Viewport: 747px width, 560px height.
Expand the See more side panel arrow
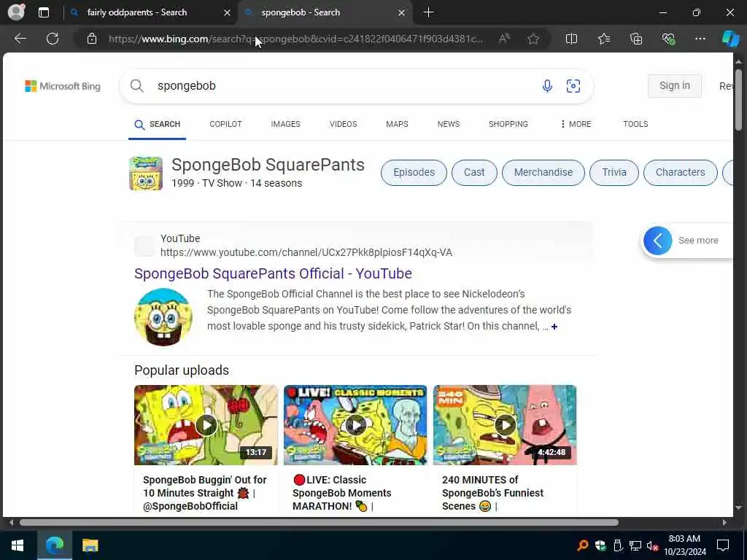click(657, 241)
